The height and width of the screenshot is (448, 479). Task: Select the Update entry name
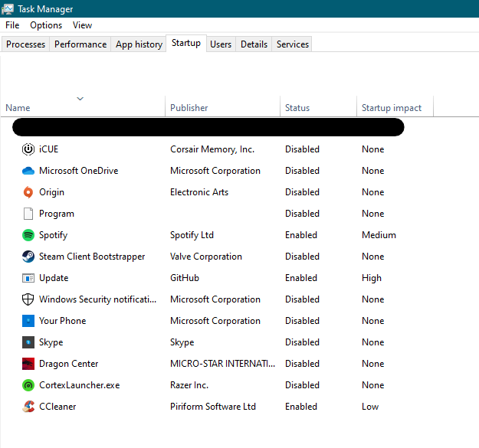(54, 278)
